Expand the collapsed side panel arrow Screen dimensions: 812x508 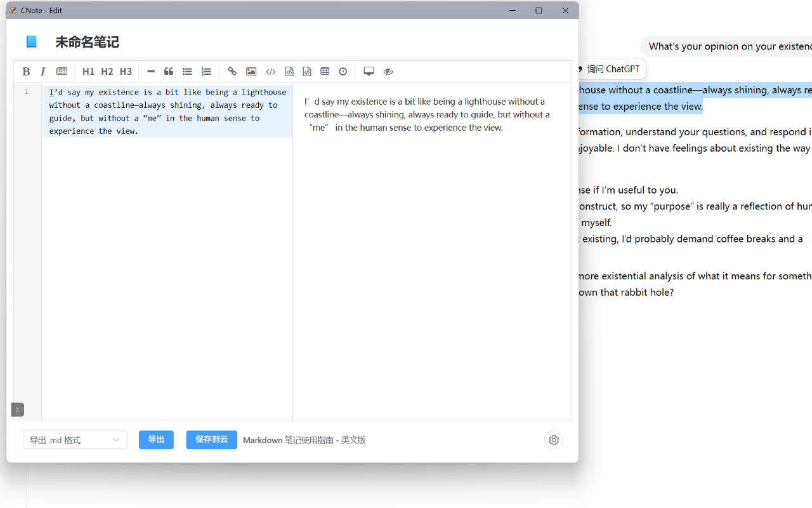pos(18,410)
